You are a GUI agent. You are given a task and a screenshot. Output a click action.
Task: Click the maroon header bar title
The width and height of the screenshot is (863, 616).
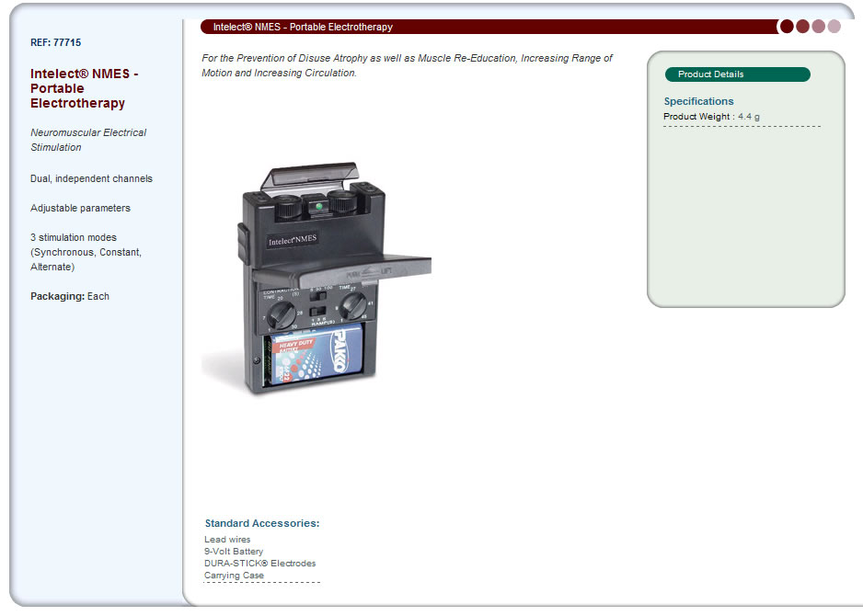click(303, 27)
